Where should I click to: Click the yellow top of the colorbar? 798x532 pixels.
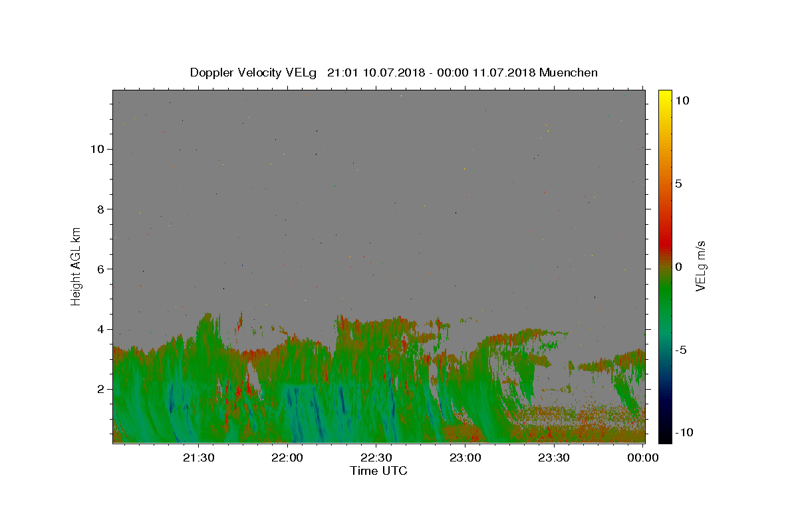point(664,94)
